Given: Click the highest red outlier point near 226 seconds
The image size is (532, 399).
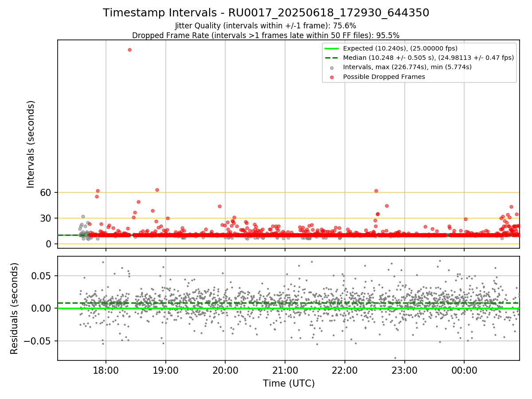Looking at the screenshot, I should pyautogui.click(x=129, y=50).
